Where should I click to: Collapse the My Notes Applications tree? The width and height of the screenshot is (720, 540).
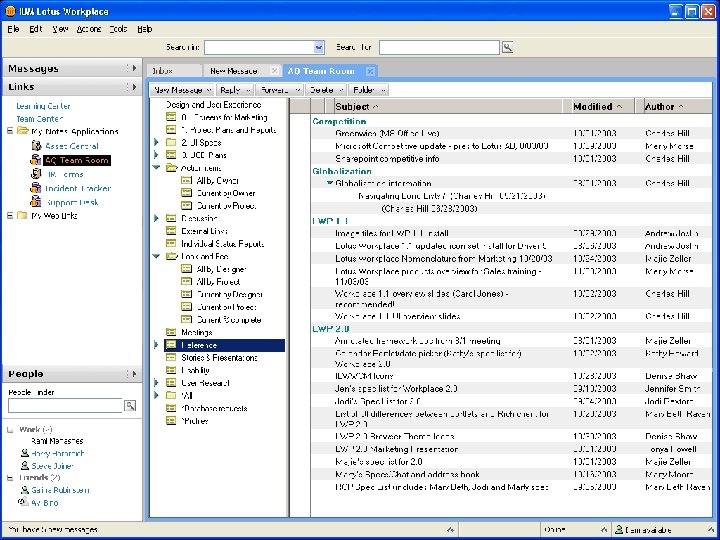[x=10, y=131]
